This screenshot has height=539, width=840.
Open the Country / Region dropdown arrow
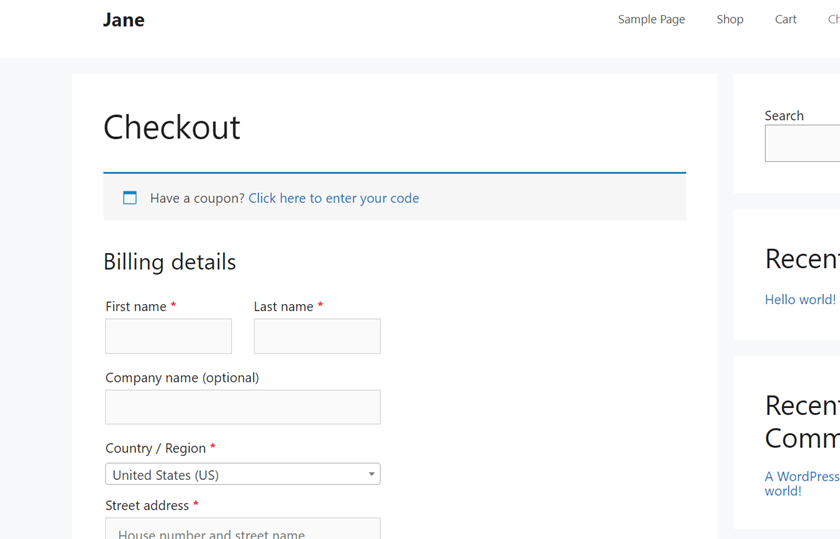pyautogui.click(x=371, y=474)
